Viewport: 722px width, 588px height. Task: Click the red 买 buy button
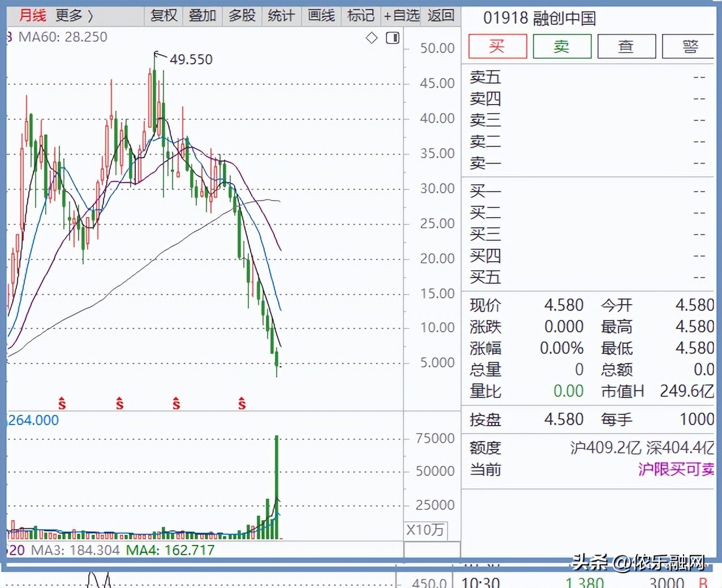click(x=497, y=46)
